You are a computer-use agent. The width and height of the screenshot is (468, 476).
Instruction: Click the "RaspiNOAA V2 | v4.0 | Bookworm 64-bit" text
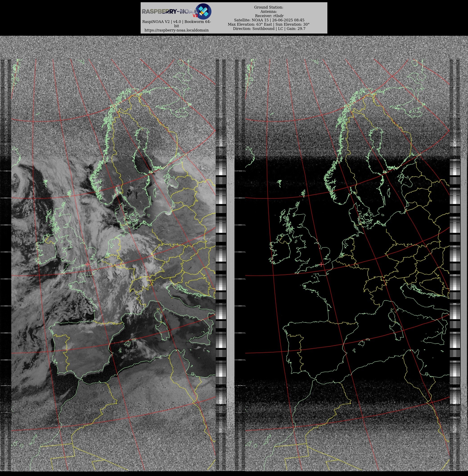176,24
